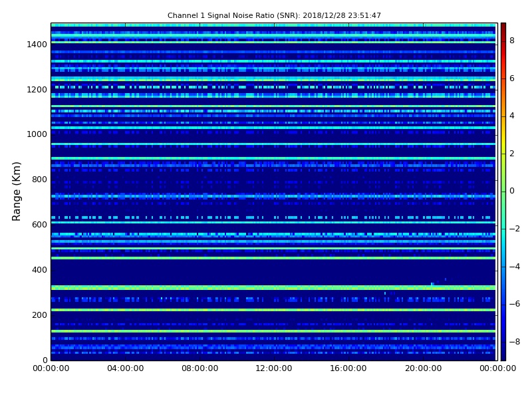Click the 200 range tick label
The width and height of the screenshot is (532, 399).
pyautogui.click(x=39, y=315)
